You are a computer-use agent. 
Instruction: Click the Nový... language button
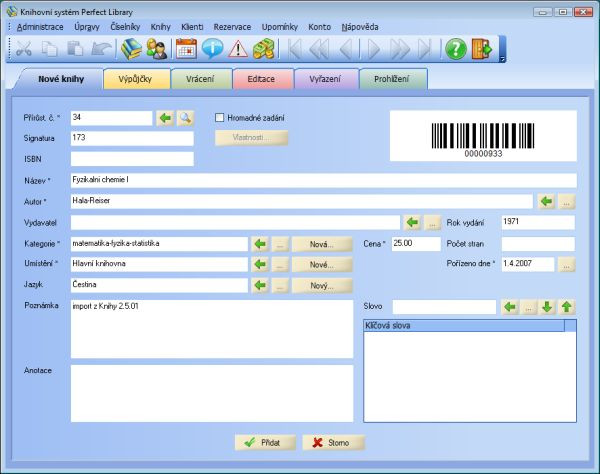pyautogui.click(x=322, y=285)
